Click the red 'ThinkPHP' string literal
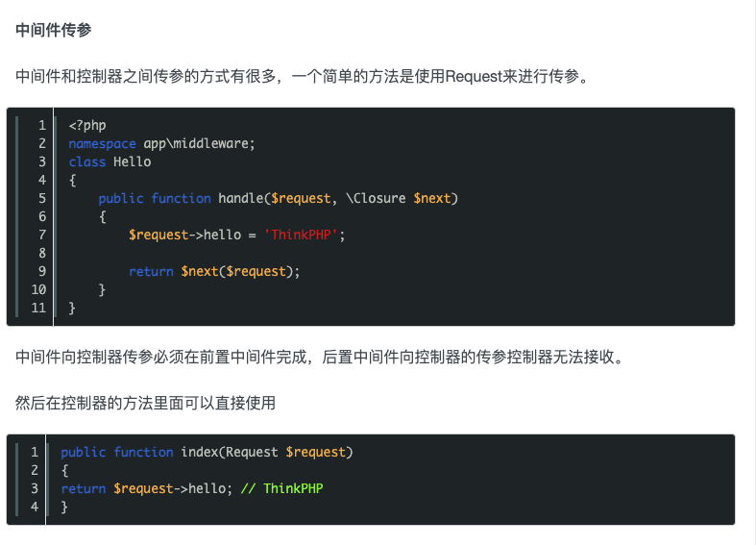Viewport: 756px width, 545px height. click(x=301, y=235)
